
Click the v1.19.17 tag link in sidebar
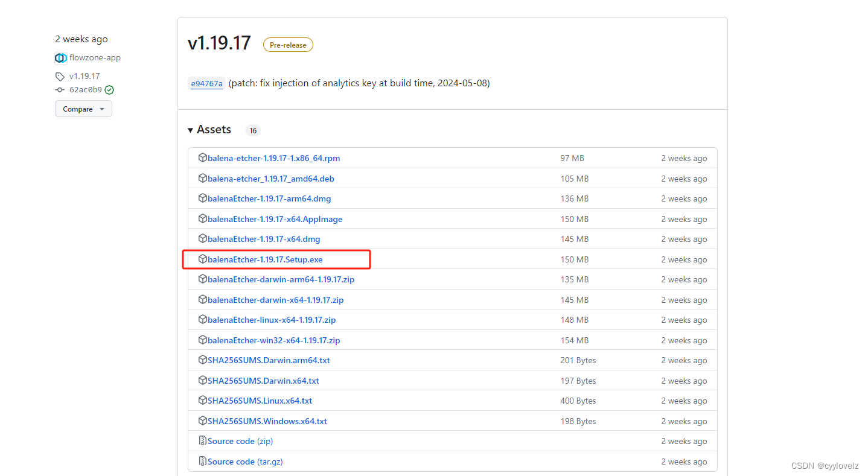85,76
